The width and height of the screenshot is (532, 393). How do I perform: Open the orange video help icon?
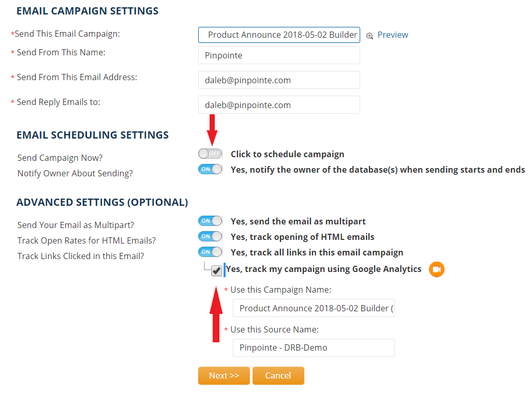click(437, 269)
